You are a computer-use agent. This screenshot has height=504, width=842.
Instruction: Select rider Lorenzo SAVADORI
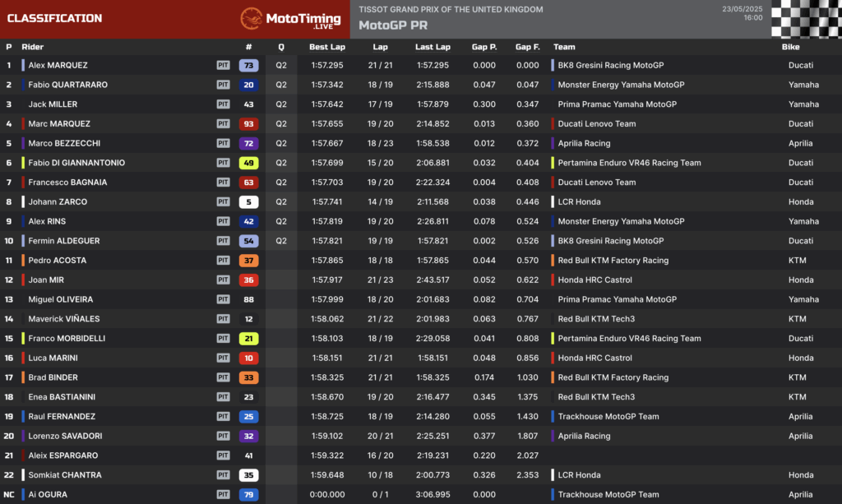(x=65, y=436)
